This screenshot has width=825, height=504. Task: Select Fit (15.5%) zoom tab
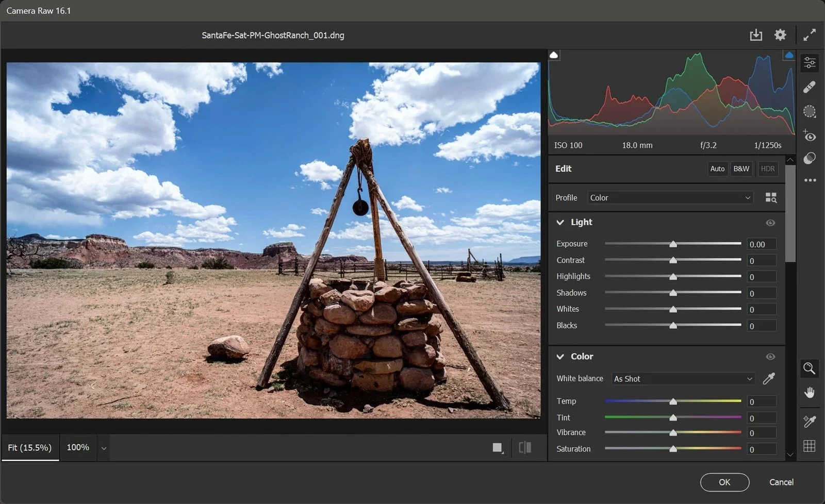(30, 447)
